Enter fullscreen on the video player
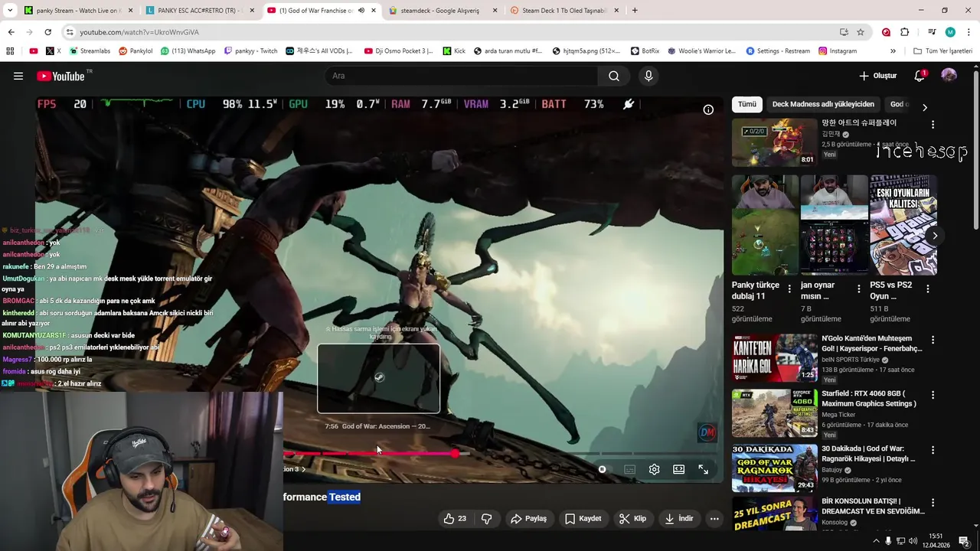The width and height of the screenshot is (980, 551). [x=703, y=469]
